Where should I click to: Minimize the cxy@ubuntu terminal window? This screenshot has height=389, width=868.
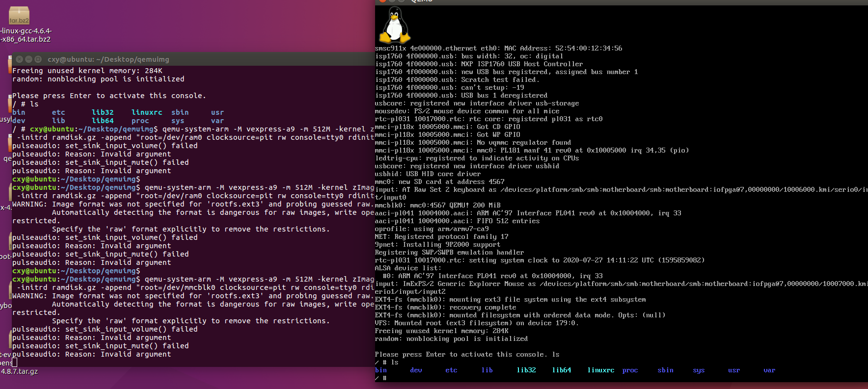29,59
